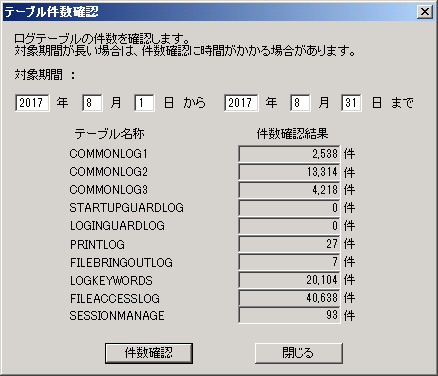This screenshot has height=376, width=438.
Task: Click the STARTUPGUARDLOG result field
Action: (x=289, y=208)
